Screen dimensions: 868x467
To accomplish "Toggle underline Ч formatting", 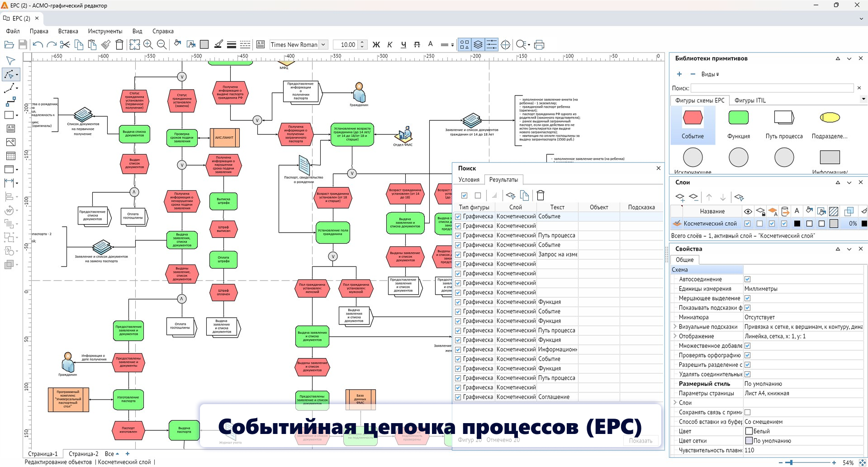I will (x=403, y=44).
